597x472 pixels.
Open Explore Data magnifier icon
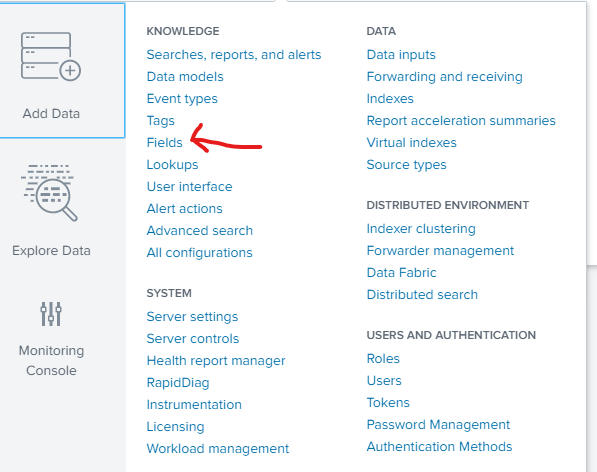point(49,193)
